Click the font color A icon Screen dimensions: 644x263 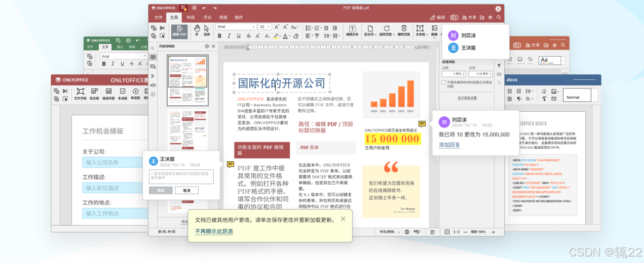tap(286, 36)
